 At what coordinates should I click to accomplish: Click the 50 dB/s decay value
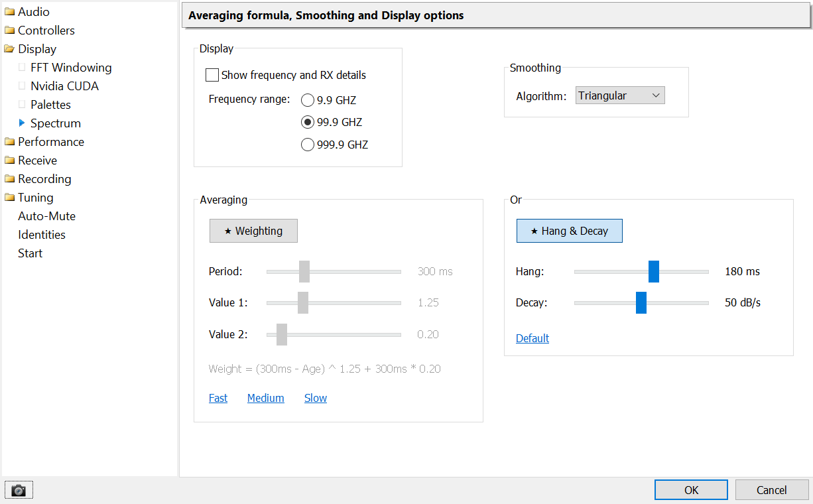(743, 302)
